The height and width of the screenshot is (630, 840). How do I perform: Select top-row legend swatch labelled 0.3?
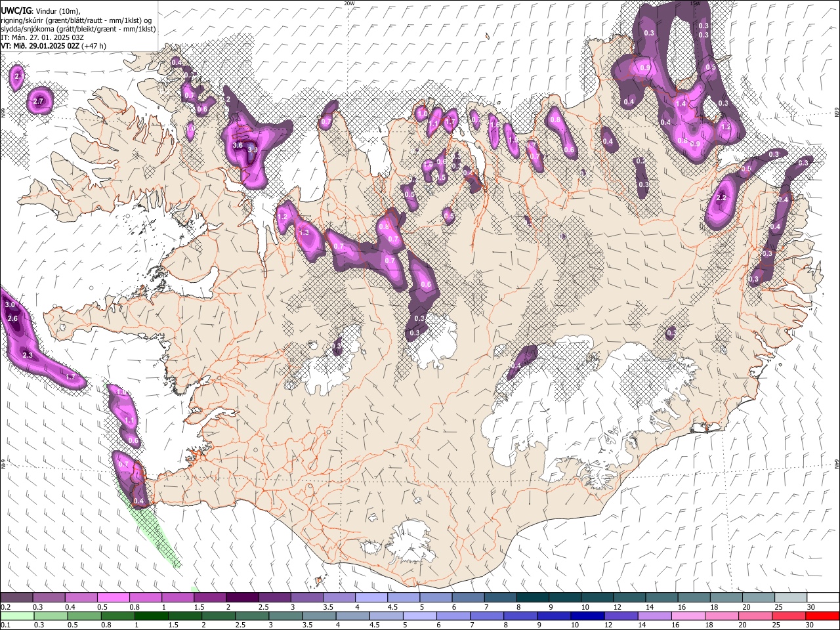coord(49,598)
